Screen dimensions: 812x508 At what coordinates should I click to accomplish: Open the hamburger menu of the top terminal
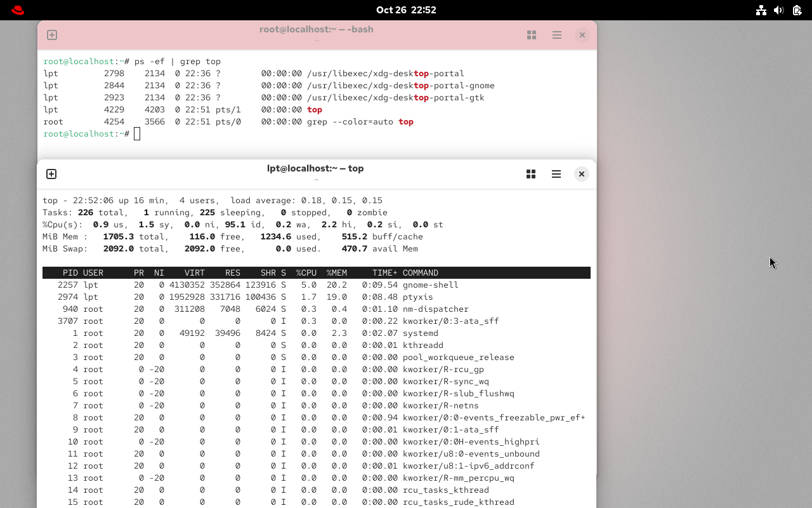click(556, 174)
